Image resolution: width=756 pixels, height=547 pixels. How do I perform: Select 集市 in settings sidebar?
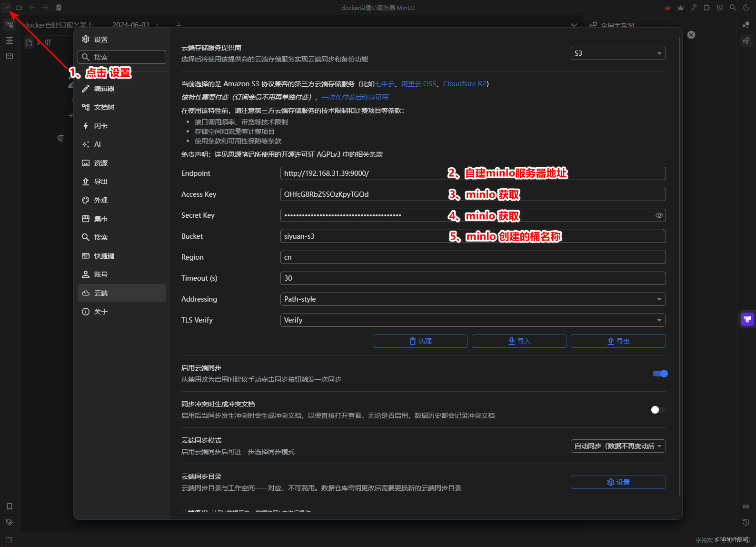(122, 219)
